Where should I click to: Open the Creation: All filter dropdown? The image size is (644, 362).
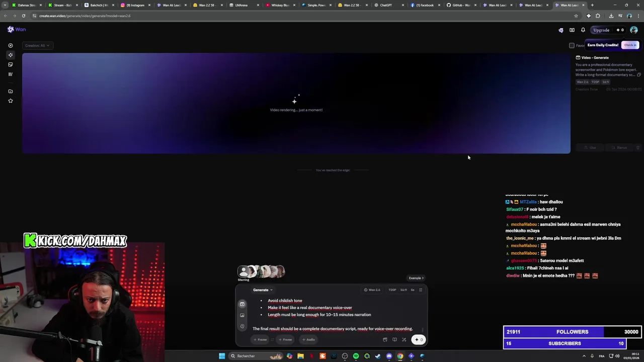pos(37,46)
